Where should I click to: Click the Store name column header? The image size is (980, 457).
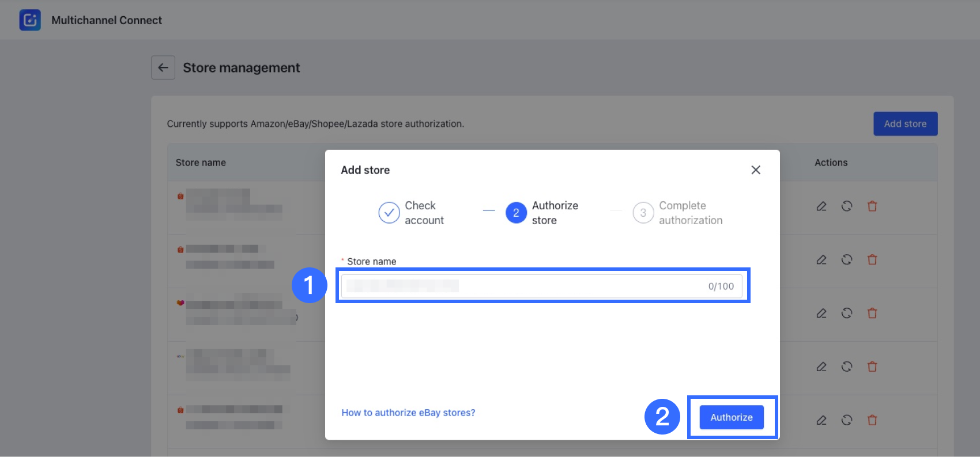point(201,163)
